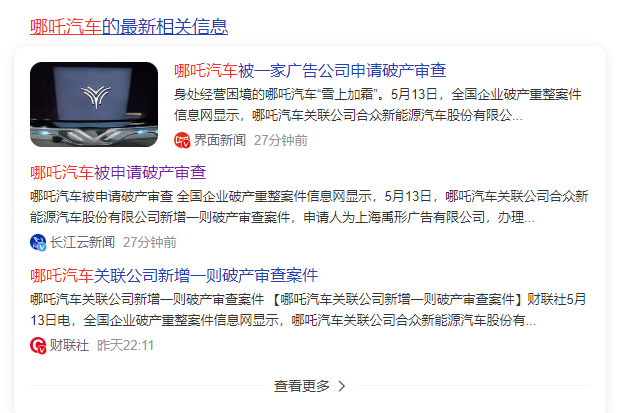
Task: Select the 财联社 source name text
Action: 69,346
